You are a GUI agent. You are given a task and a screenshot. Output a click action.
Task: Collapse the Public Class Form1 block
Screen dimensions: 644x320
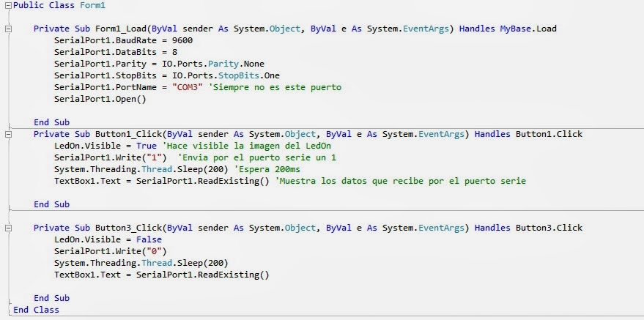coord(9,6)
